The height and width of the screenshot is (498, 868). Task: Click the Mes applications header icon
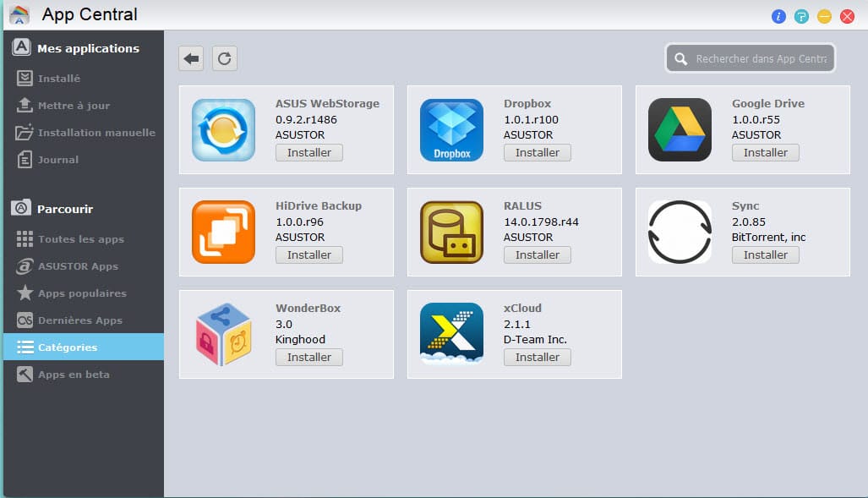pos(21,47)
